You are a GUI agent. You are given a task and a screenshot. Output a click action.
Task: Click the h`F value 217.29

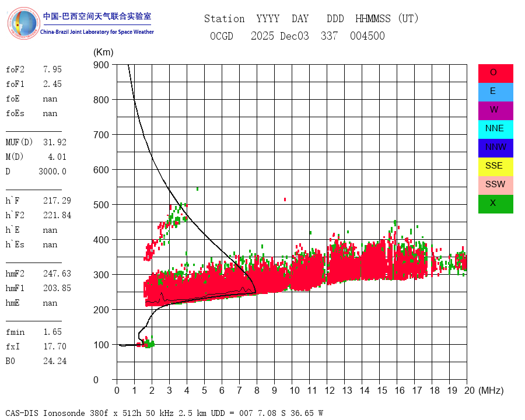click(x=57, y=201)
